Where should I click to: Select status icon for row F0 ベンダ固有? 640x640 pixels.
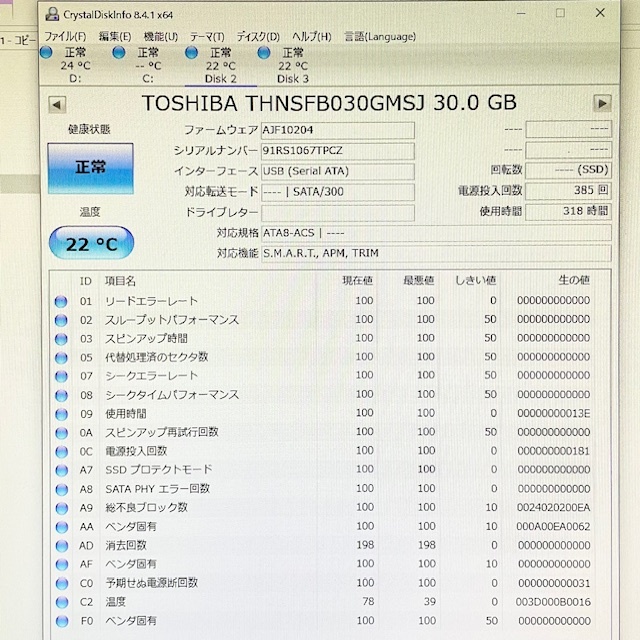(x=62, y=621)
